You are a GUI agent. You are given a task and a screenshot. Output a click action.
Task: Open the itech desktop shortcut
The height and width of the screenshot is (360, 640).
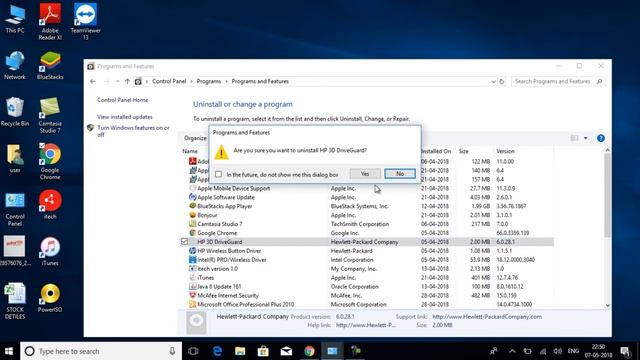50,204
